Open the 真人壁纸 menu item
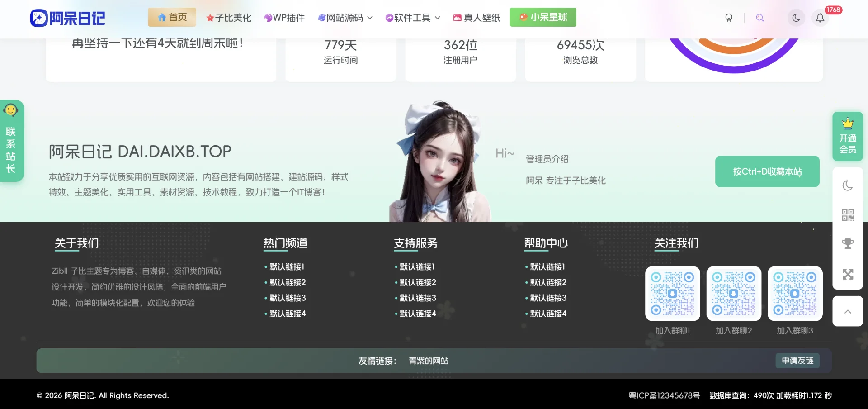Image resolution: width=868 pixels, height=409 pixels. (476, 18)
